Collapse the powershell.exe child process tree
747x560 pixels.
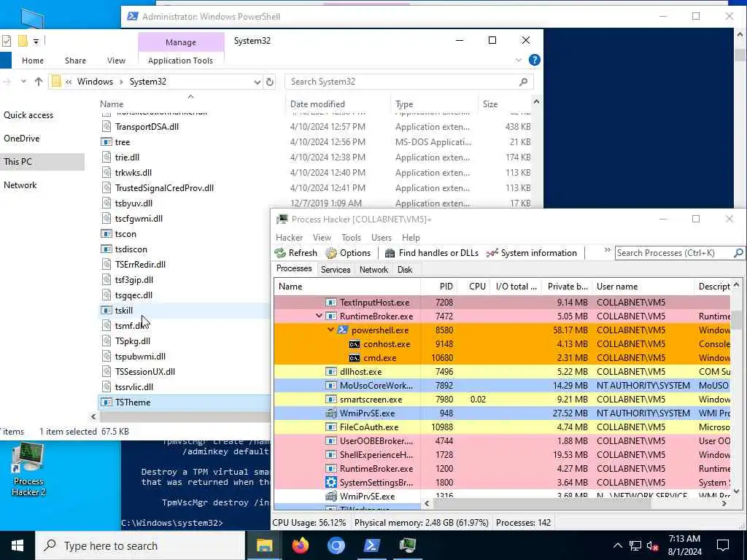click(x=330, y=330)
